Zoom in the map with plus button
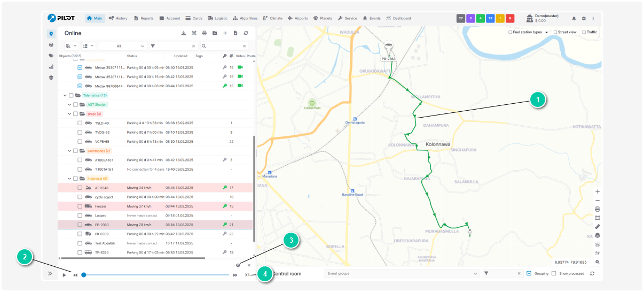 click(597, 191)
